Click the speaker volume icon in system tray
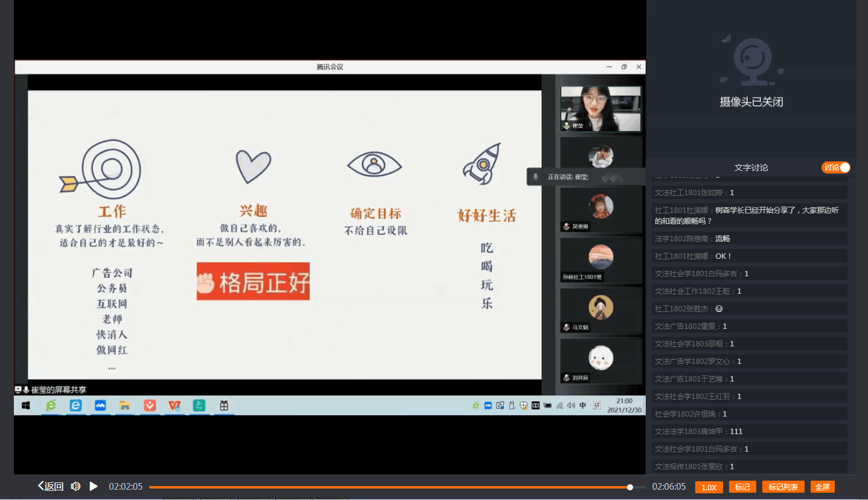Screen dimensions: 868x500 (571, 406)
